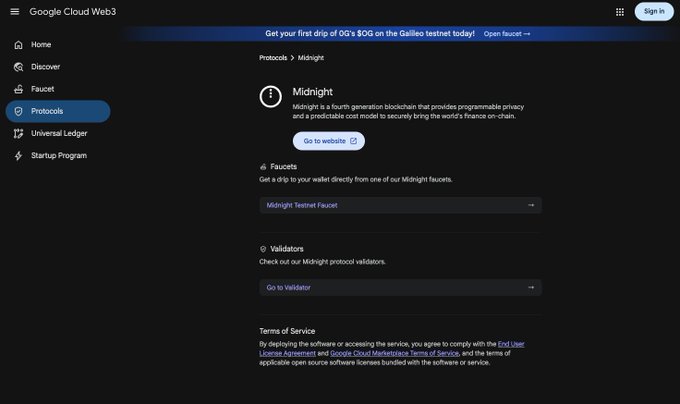Image resolution: width=680 pixels, height=404 pixels.
Task: Select Protocols in the sidebar
Action: pos(58,111)
